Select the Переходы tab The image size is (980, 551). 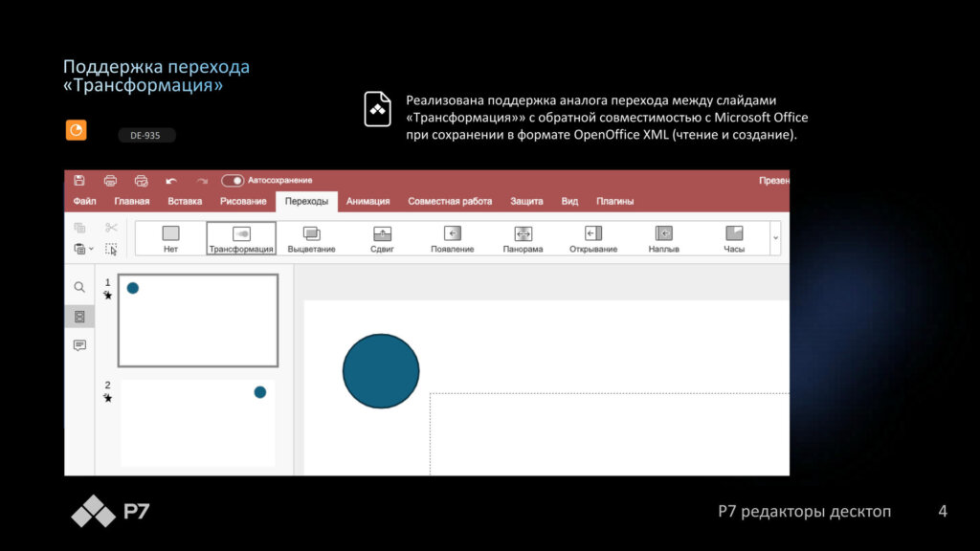(x=306, y=201)
